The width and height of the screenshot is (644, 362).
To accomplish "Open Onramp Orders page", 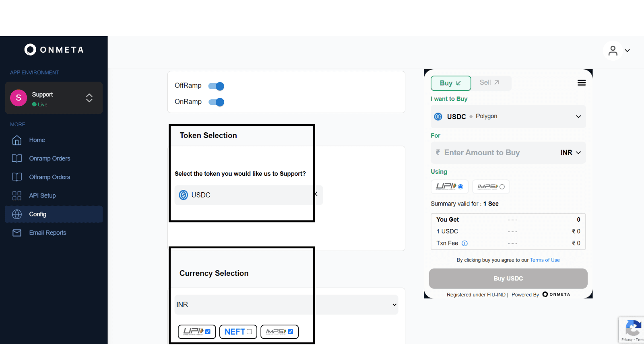I will pyautogui.click(x=50, y=158).
